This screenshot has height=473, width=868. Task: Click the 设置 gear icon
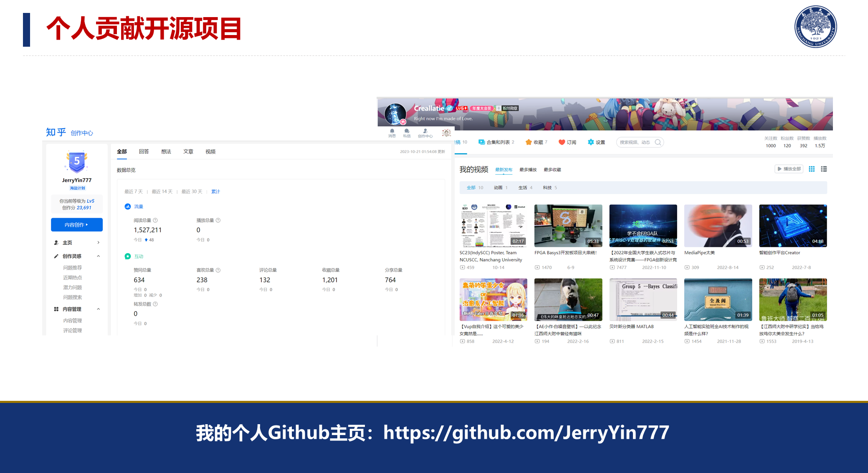click(x=591, y=142)
